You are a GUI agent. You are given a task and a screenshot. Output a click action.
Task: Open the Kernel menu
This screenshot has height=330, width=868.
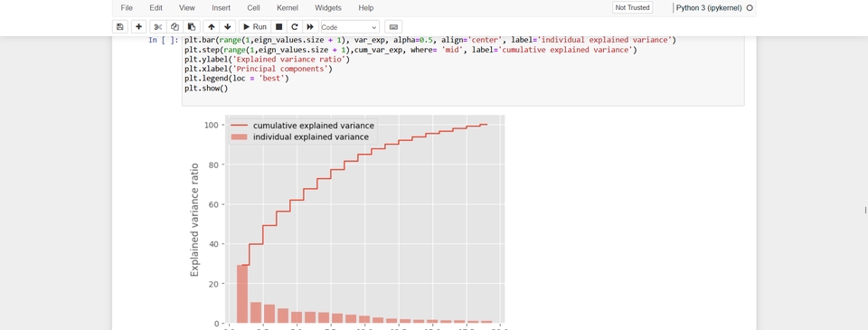point(288,8)
